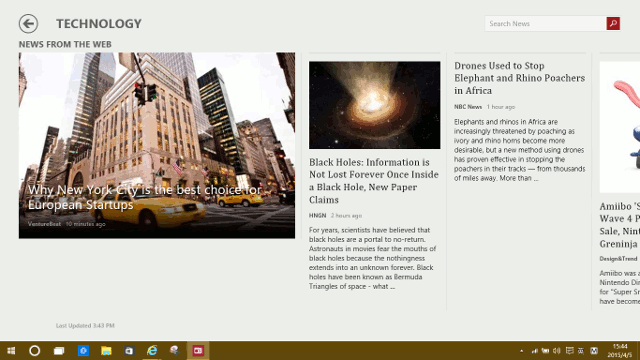This screenshot has width=640, height=360.
Task: Open the taskbar clock and date
Action: [x=620, y=351]
